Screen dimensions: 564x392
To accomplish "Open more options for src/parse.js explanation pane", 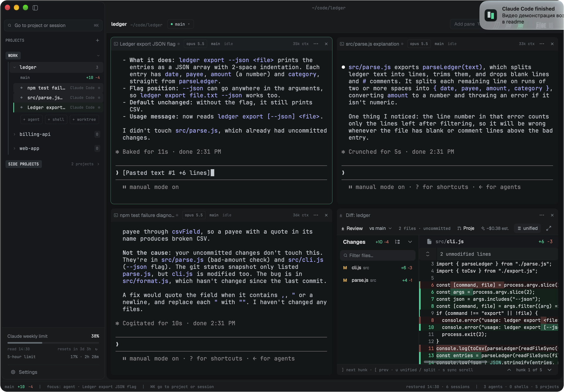I will point(542,44).
